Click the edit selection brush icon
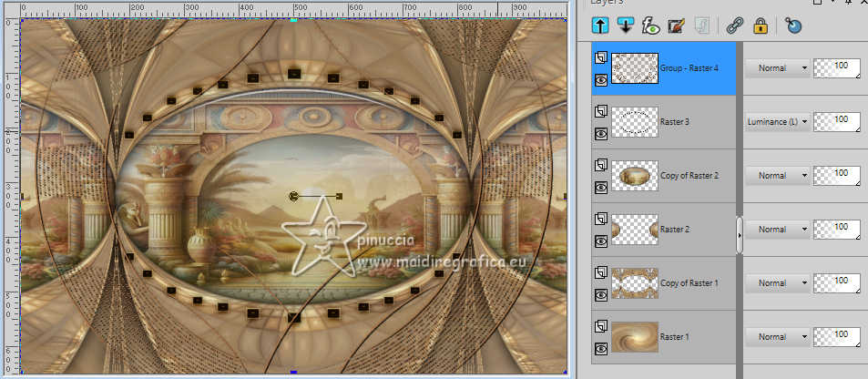868x379 pixels. [674, 26]
